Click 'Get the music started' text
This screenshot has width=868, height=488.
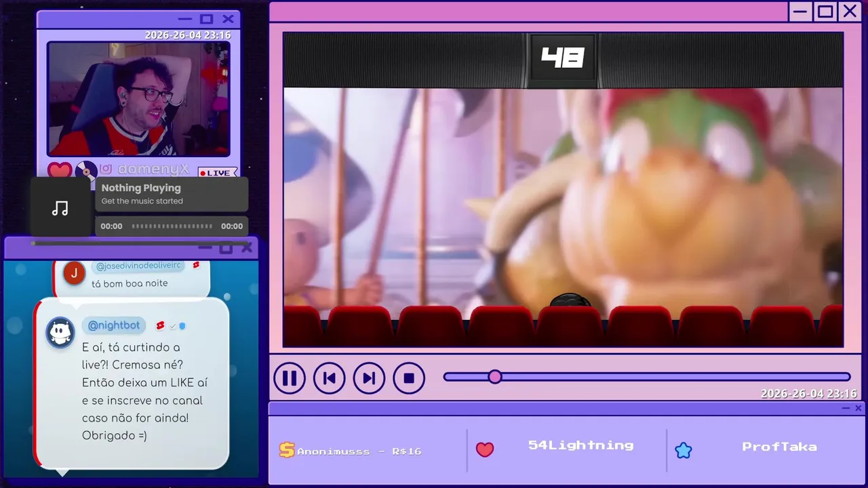tap(142, 201)
